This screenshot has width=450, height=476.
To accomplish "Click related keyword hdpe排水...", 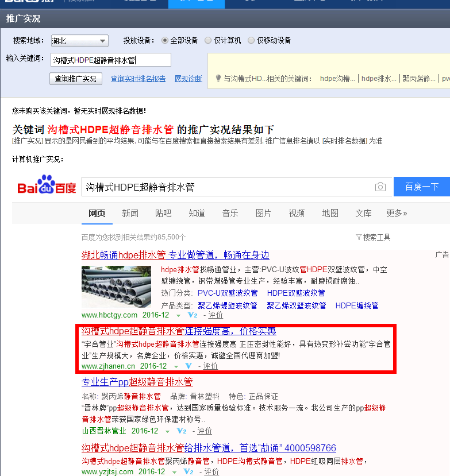I will (379, 79).
